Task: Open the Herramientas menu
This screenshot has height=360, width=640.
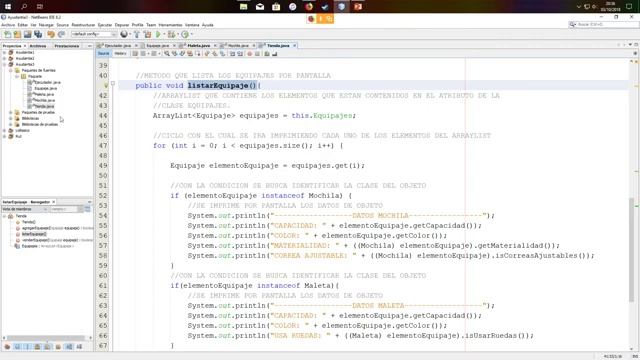Action: tap(170, 25)
